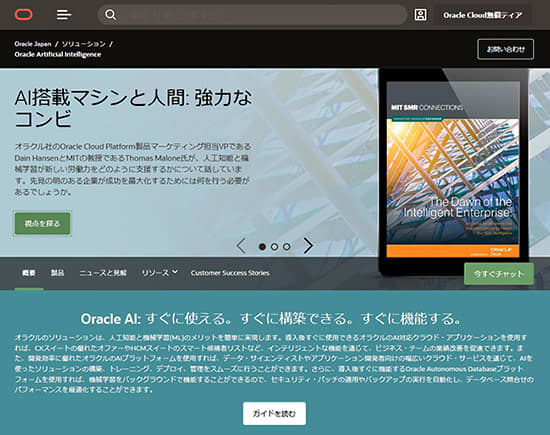This screenshot has height=435, width=550.
Task: Advance to next carousel slide arrow
Action: pyautogui.click(x=308, y=246)
